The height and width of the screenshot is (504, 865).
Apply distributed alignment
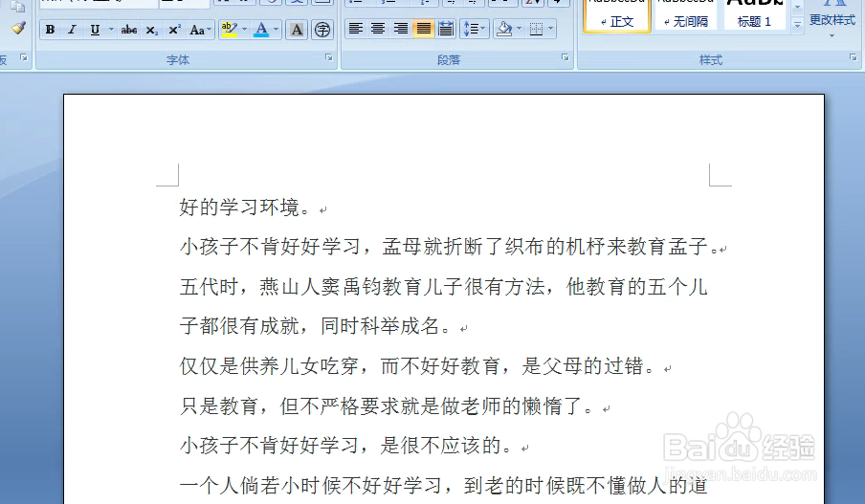pyautogui.click(x=446, y=29)
